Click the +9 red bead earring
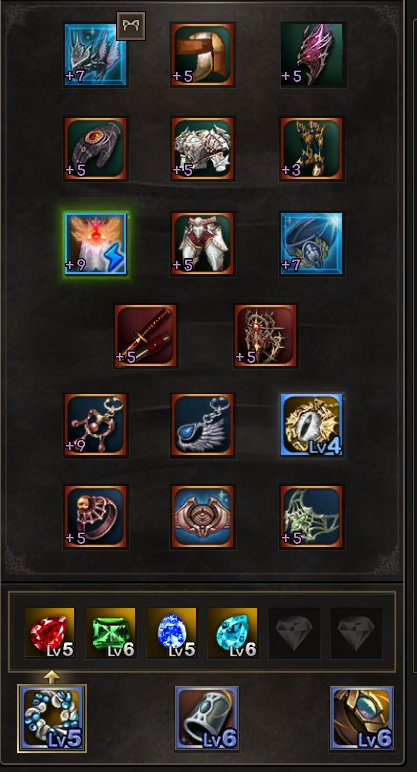417x772 pixels. 96,425
